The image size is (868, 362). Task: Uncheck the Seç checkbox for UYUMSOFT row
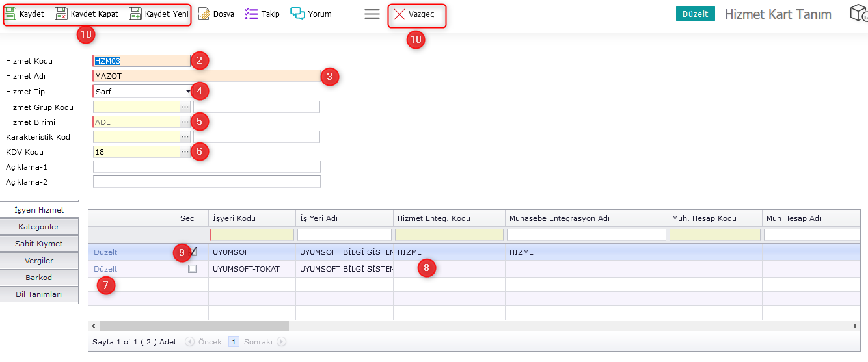pos(193,252)
